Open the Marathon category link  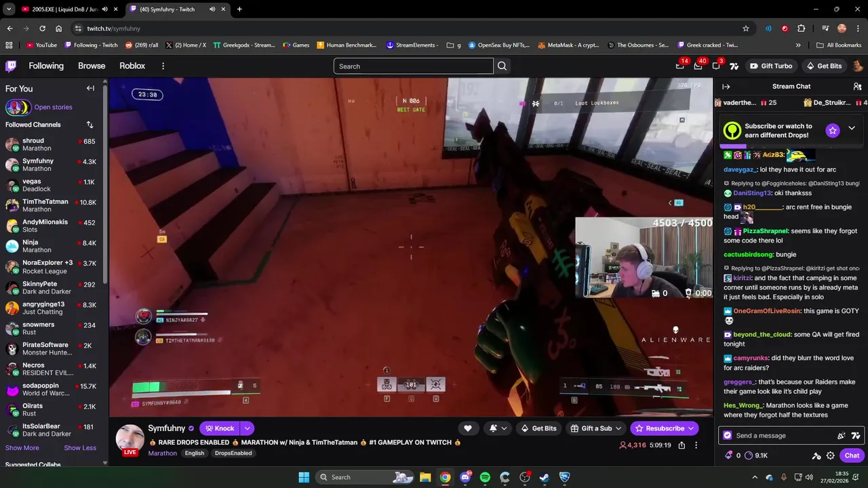(162, 453)
